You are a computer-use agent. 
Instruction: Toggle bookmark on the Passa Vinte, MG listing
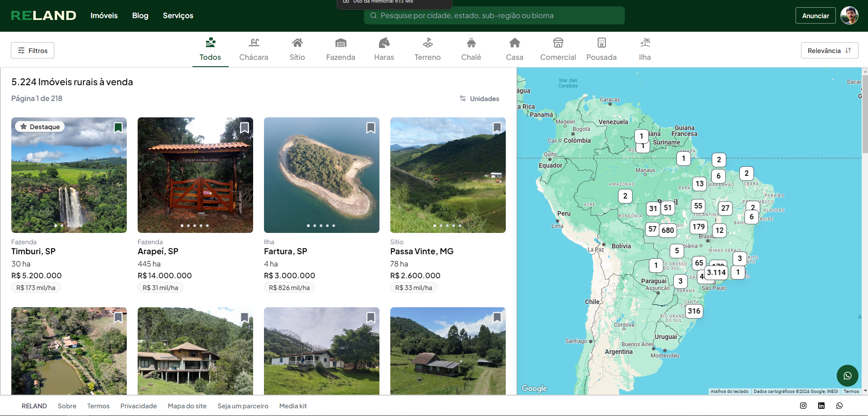(497, 128)
